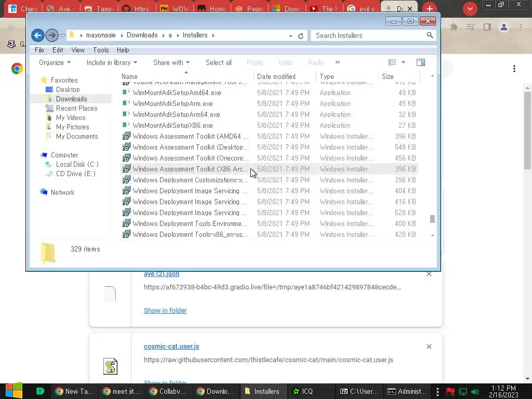This screenshot has width=532, height=399.
Task: Expand the Organize dropdown
Action: click(x=55, y=62)
